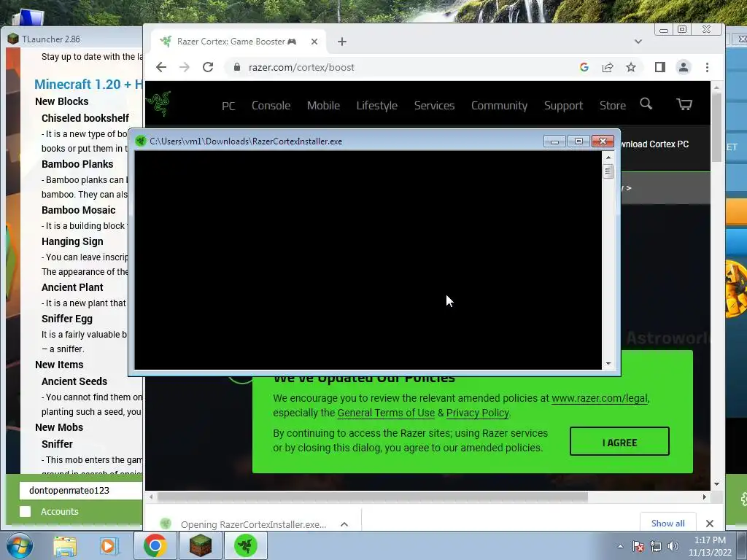This screenshot has height=560, width=747.
Task: Open the Lifestyle menu
Action: point(377,106)
